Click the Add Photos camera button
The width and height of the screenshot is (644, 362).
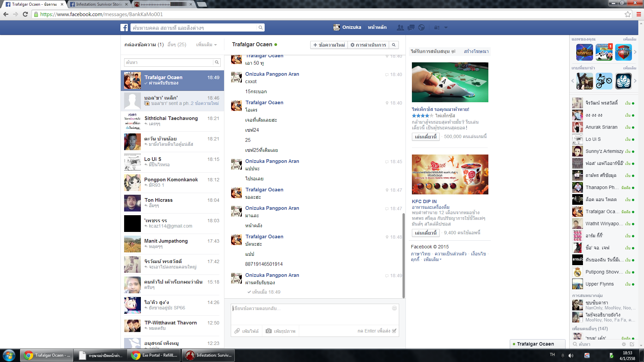(x=280, y=331)
